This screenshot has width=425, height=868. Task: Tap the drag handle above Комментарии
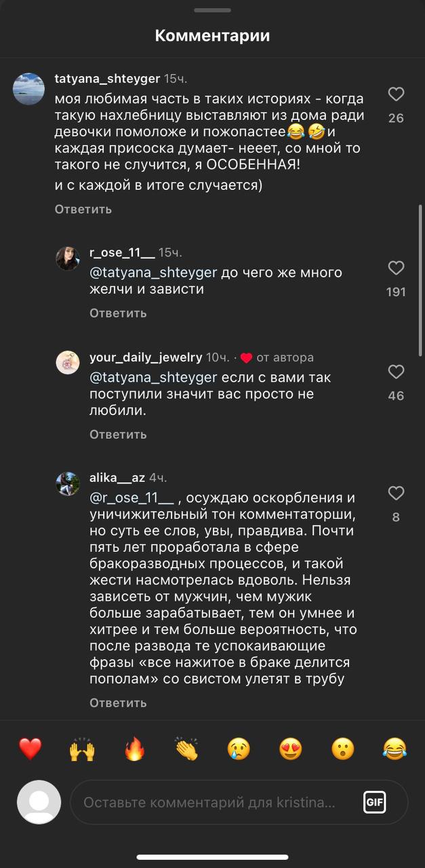tap(212, 10)
